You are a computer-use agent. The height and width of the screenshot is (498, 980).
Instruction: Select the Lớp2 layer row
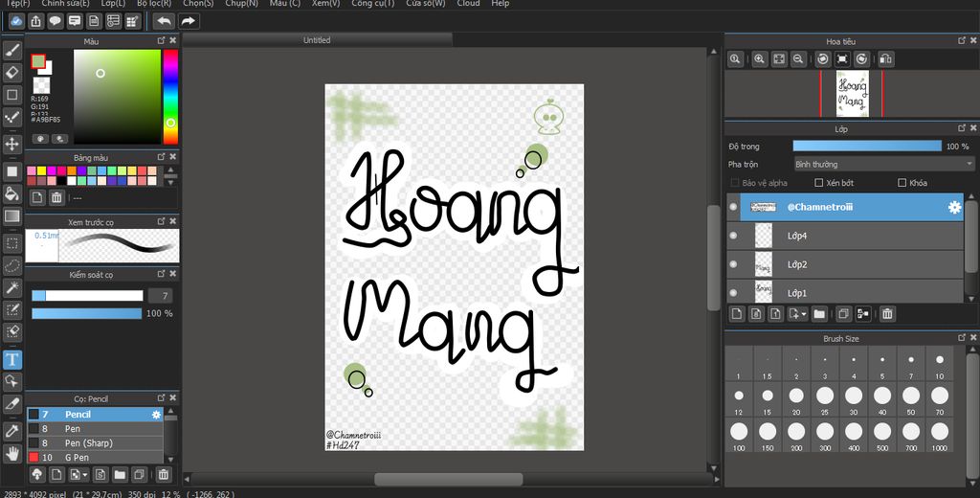pyautogui.click(x=845, y=264)
